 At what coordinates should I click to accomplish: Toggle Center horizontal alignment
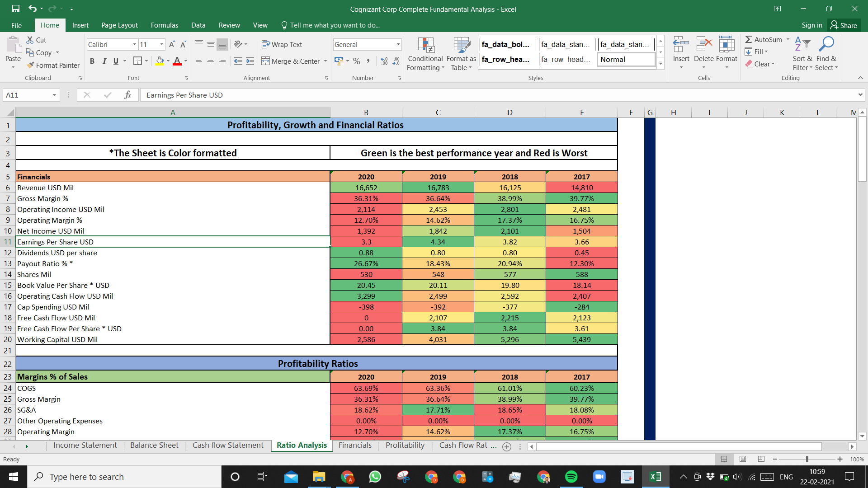211,61
